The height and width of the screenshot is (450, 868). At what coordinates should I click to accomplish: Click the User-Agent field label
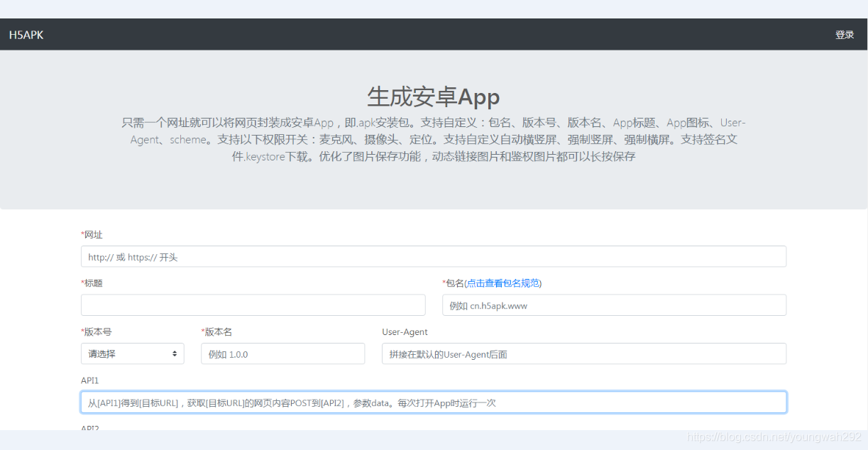tap(405, 331)
